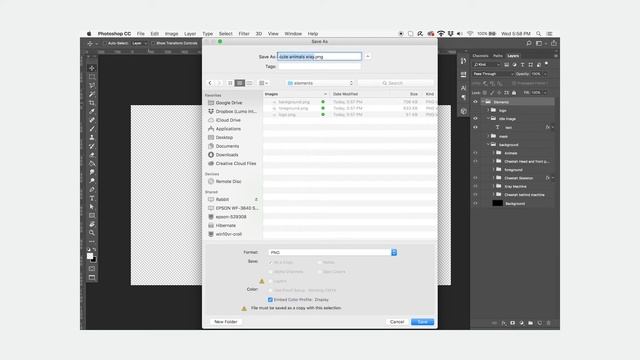Go back with the left chevron button
The image size is (640, 360).
tap(210, 83)
